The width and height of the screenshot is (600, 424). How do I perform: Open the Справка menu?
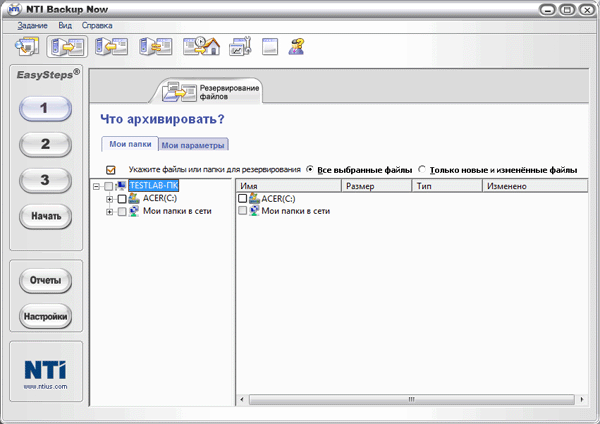tap(97, 26)
